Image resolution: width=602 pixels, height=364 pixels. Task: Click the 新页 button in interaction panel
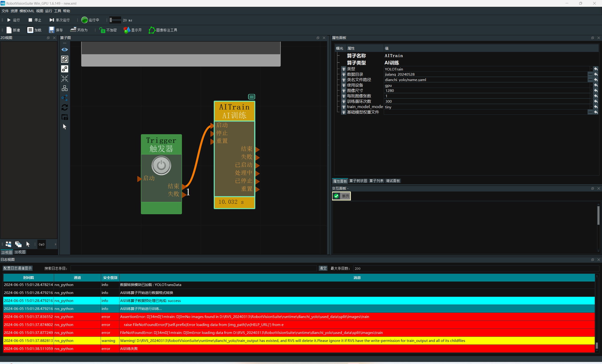click(341, 196)
